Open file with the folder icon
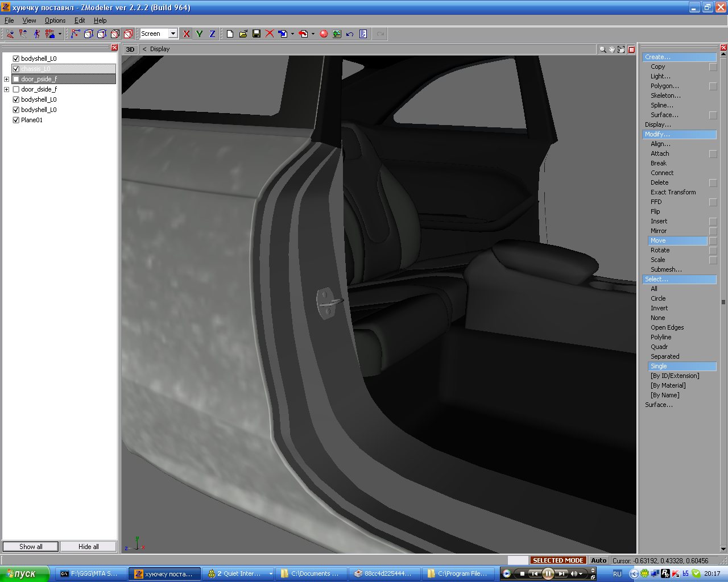 [x=243, y=34]
